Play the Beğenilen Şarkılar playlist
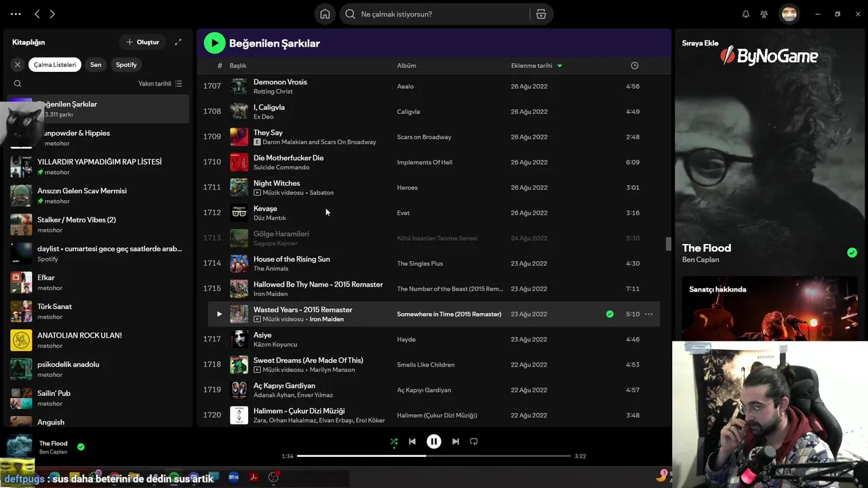 [x=214, y=43]
